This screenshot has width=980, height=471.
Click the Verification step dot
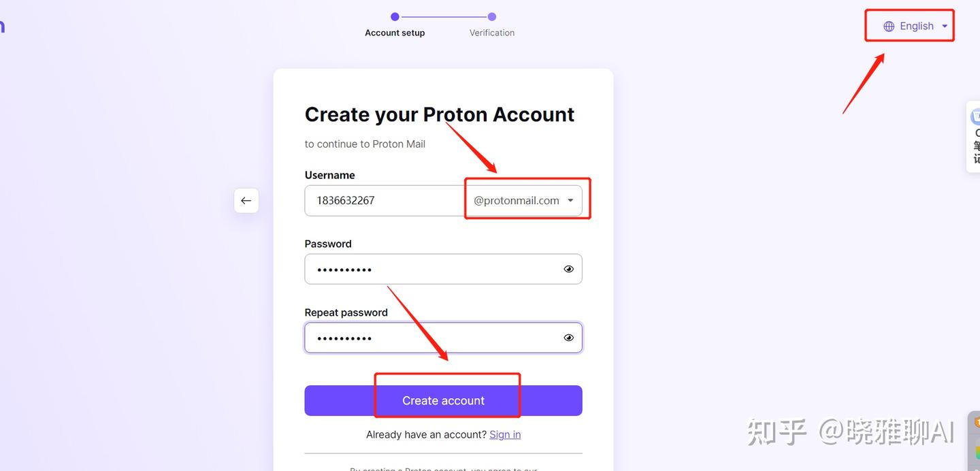pos(492,17)
